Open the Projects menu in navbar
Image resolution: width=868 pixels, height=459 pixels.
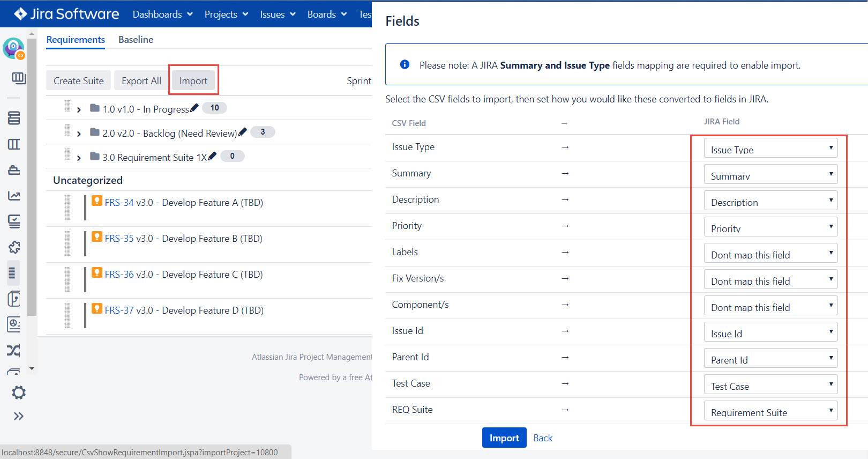click(226, 14)
